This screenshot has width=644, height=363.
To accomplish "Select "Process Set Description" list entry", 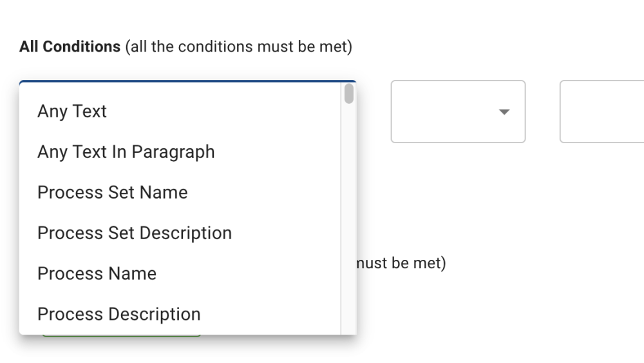I will (x=134, y=233).
